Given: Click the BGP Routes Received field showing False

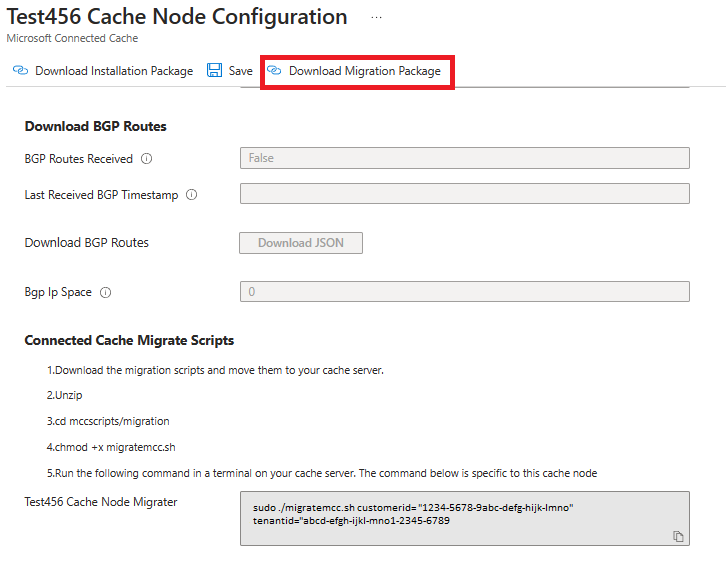Looking at the screenshot, I should pyautogui.click(x=464, y=158).
